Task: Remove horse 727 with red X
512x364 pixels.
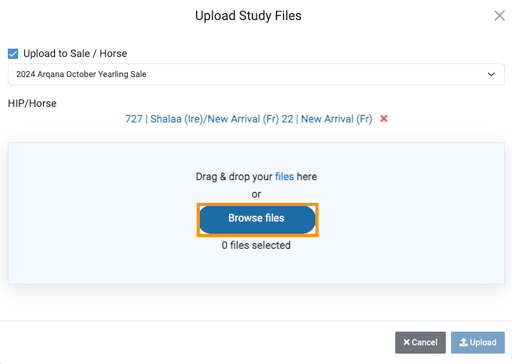Action: 384,119
